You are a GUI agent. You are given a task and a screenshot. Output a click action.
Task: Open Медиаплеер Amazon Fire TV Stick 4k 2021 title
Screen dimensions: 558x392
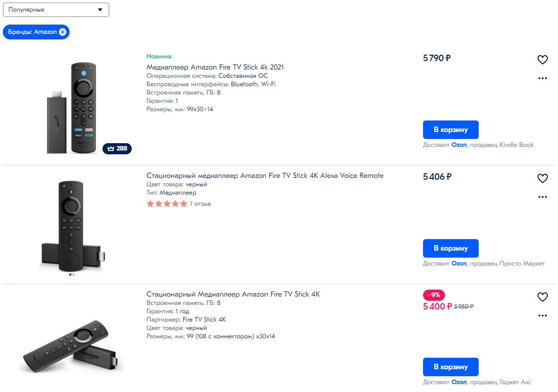pos(215,67)
